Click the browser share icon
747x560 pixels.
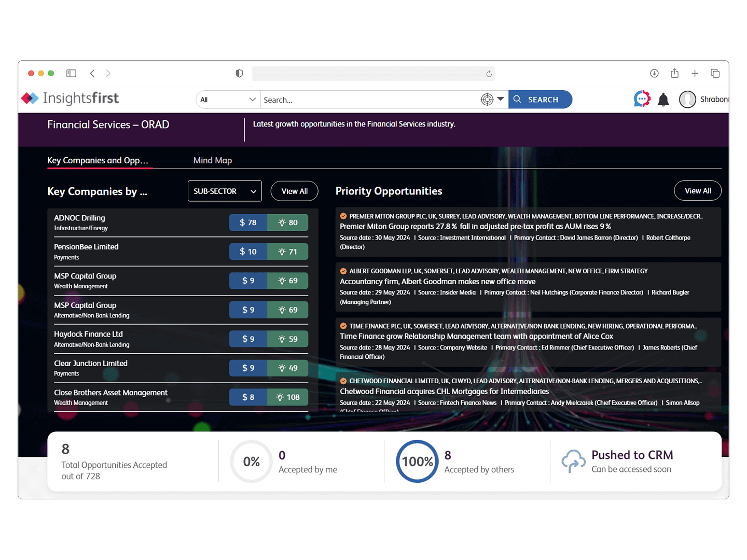click(x=674, y=73)
